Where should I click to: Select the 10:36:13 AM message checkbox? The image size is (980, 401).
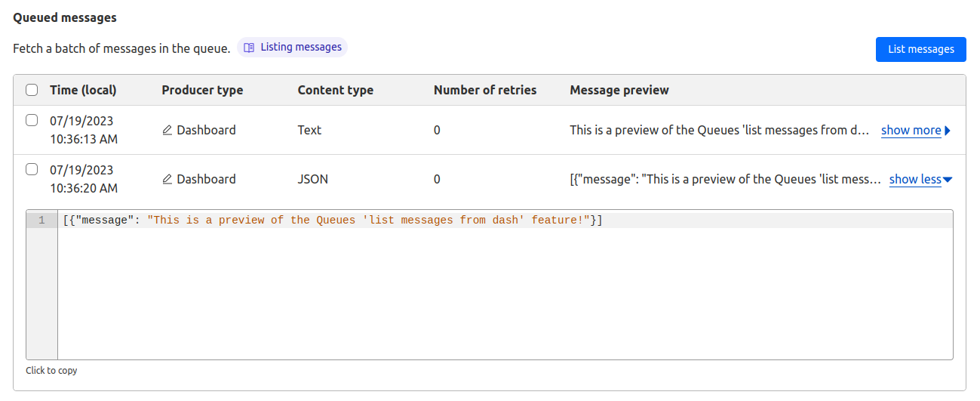(x=32, y=120)
